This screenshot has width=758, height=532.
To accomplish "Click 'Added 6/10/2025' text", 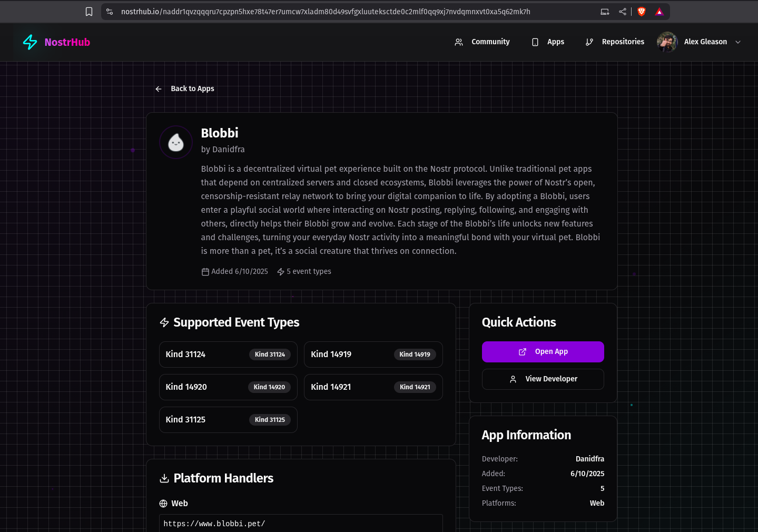I will pos(240,272).
